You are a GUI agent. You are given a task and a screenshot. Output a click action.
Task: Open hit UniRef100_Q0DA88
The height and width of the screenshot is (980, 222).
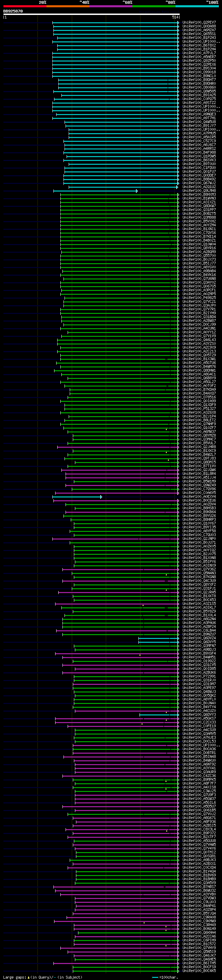199,26
